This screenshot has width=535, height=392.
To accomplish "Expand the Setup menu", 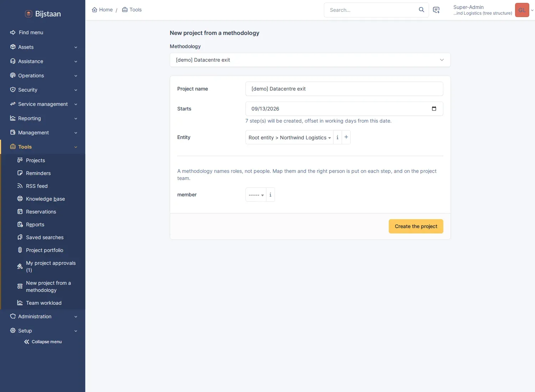I will (x=43, y=331).
